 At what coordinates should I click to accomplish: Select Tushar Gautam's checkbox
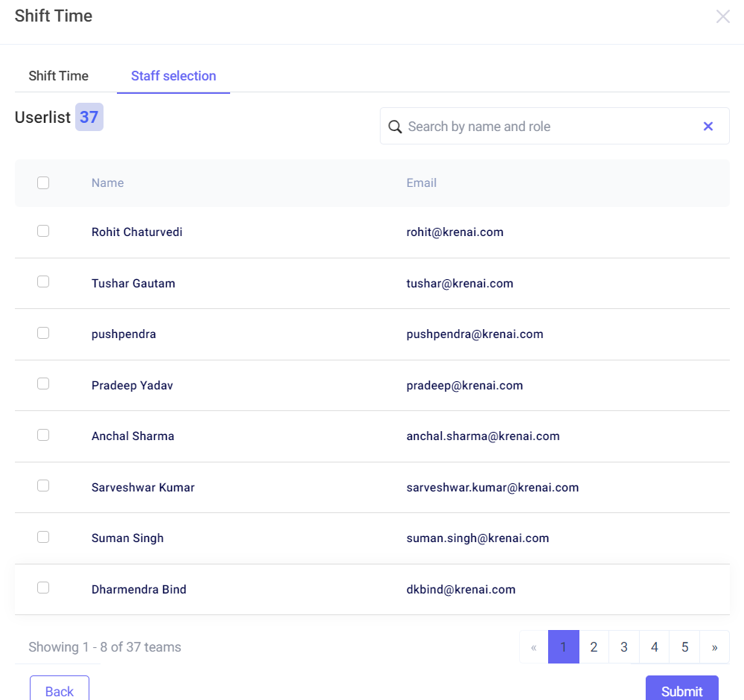43,282
